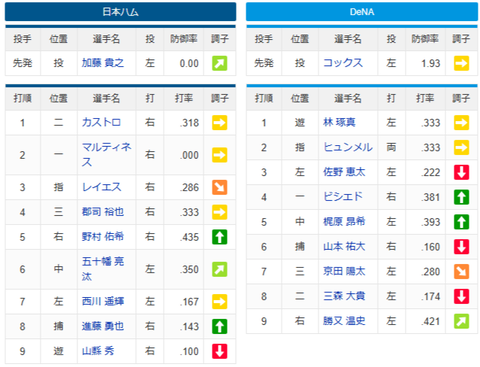Open player link 梶原 昂希

[344, 222]
